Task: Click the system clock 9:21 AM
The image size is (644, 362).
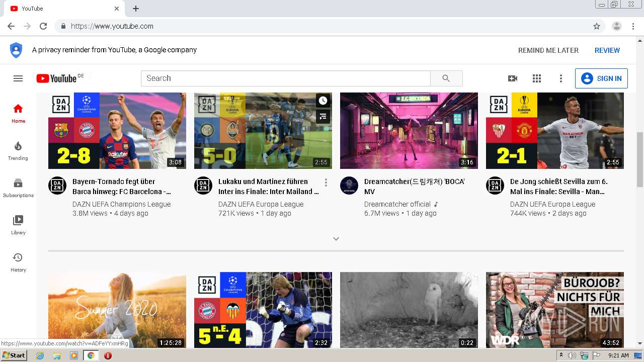Action: pyautogui.click(x=618, y=355)
